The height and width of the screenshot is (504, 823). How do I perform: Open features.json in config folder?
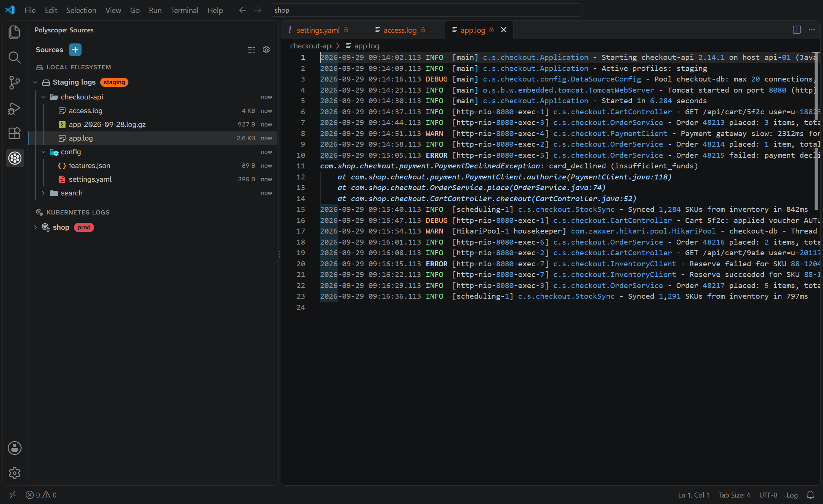152,166
